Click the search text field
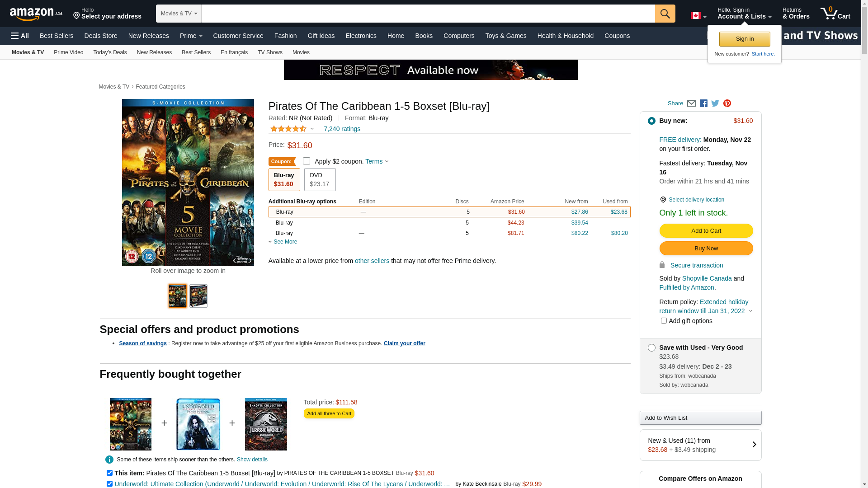This screenshot has width=868, height=488. pos(428,14)
